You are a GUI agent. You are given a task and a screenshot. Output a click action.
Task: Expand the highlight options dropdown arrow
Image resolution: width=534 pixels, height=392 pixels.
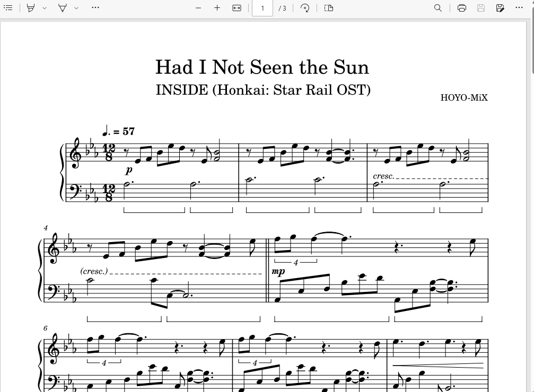(44, 8)
